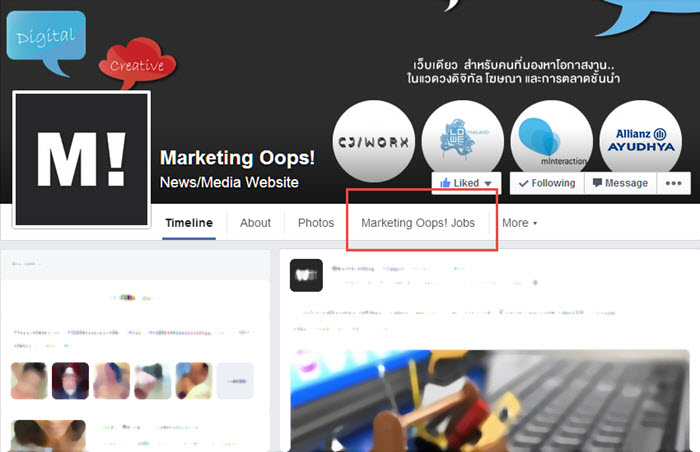Viewport: 700px width, 452px height.
Task: Click the Thai tagline text in cover
Action: click(x=513, y=71)
